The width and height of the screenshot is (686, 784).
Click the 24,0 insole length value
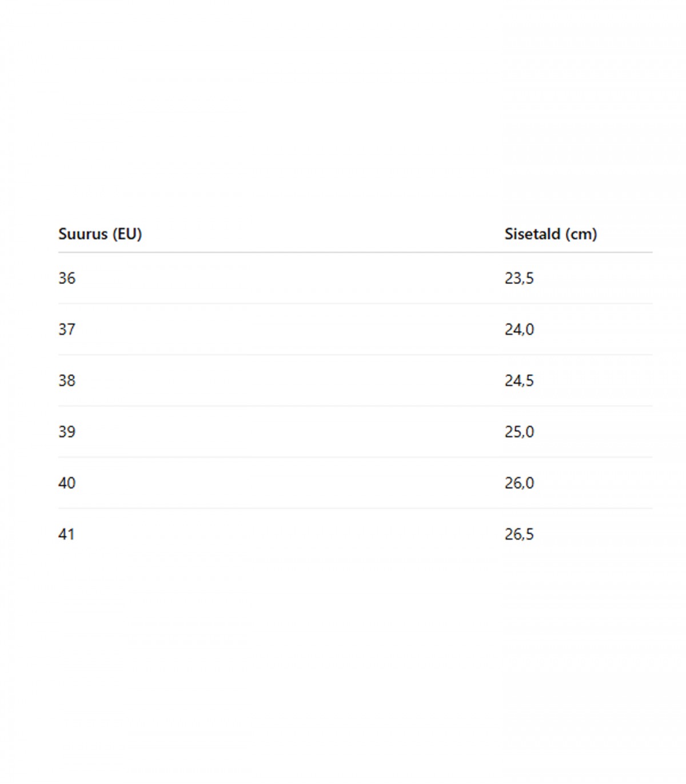[x=519, y=329]
